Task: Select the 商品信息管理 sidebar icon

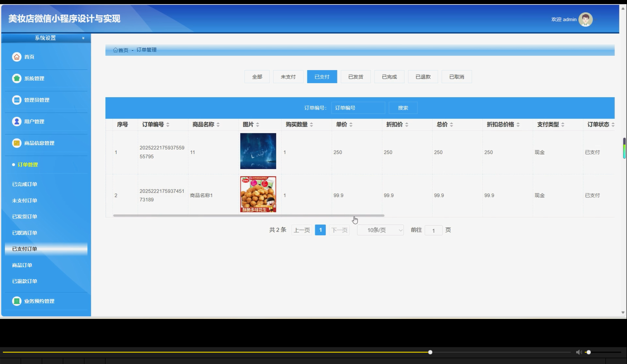Action: coord(17,143)
